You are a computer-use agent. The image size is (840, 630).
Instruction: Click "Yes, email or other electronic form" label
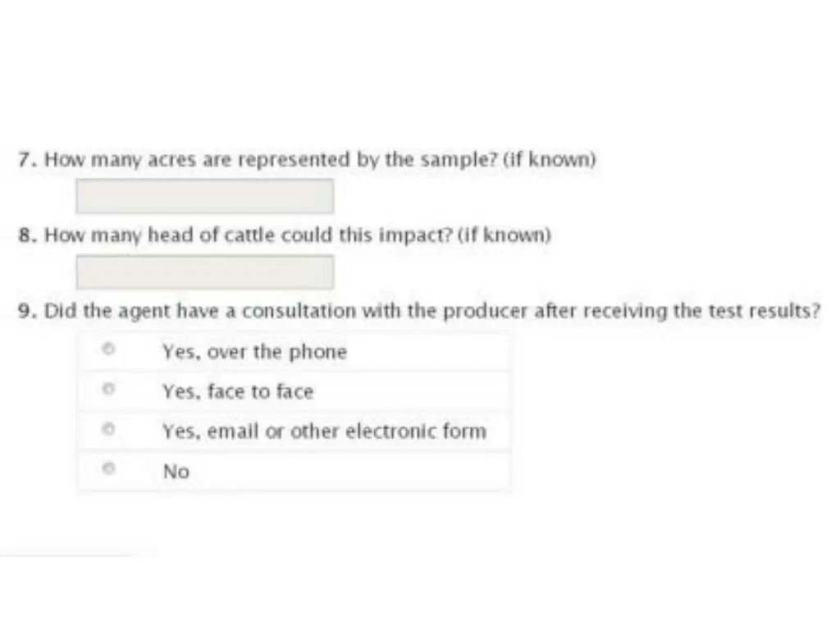(324, 431)
